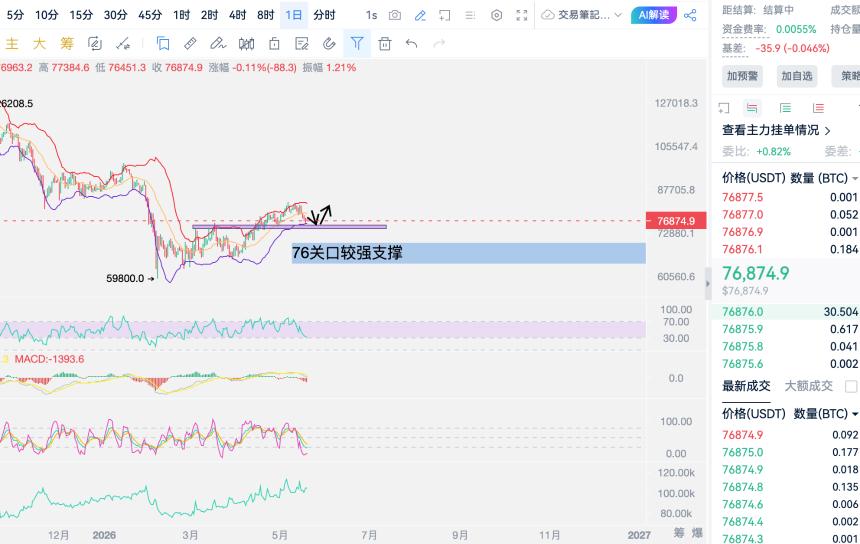Select 10分 timeframe
The image size is (860, 544).
click(47, 15)
